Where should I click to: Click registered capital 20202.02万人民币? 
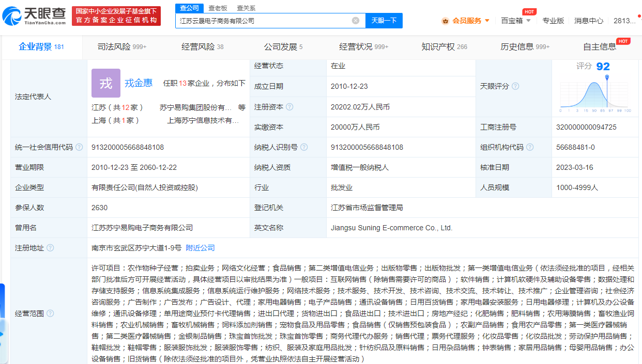[x=360, y=107]
